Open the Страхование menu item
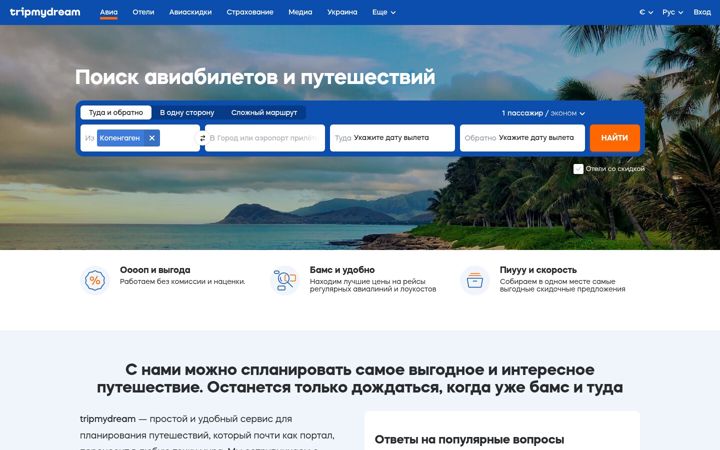The height and width of the screenshot is (450, 720). click(250, 12)
